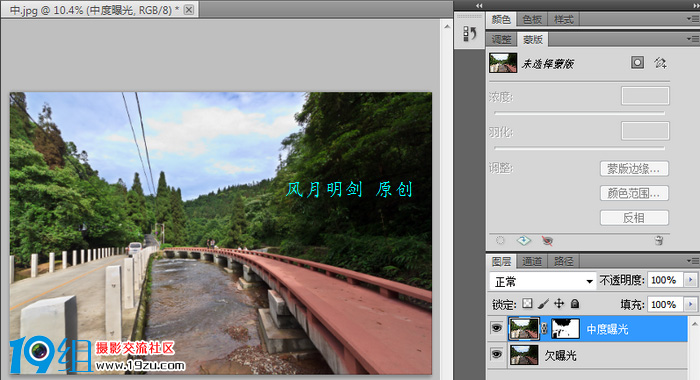Click the 蒙版边缘... button

point(634,169)
